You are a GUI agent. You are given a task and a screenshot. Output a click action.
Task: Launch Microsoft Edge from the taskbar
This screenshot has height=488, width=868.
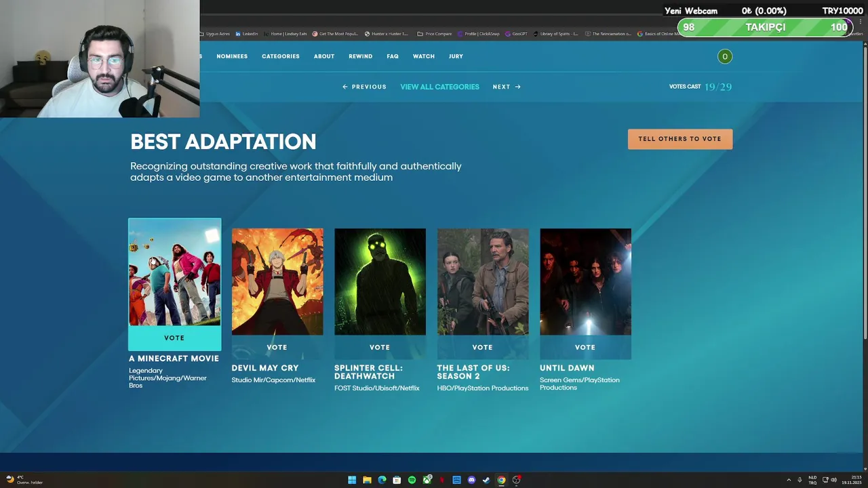click(x=382, y=480)
